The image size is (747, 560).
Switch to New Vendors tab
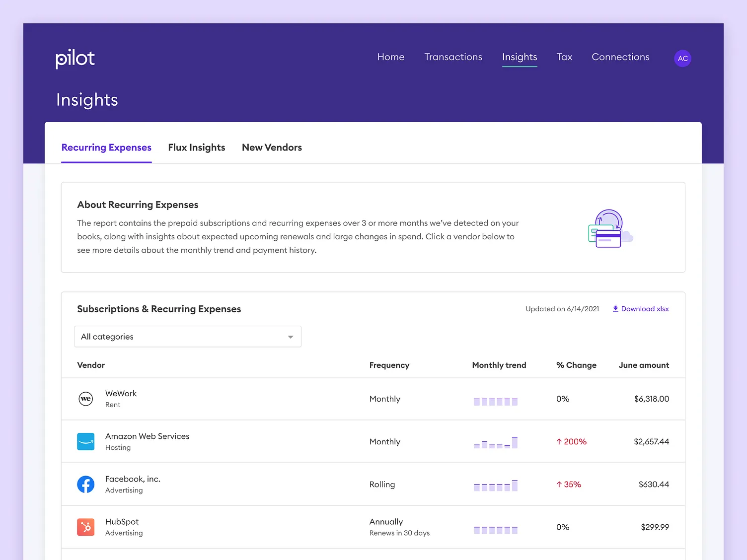272,147
